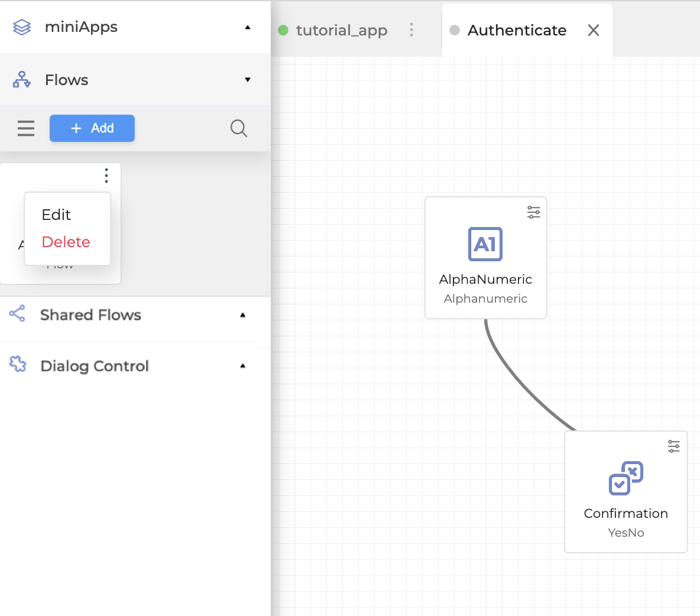Close the Authenticate tab
The image size is (700, 616).
click(594, 30)
